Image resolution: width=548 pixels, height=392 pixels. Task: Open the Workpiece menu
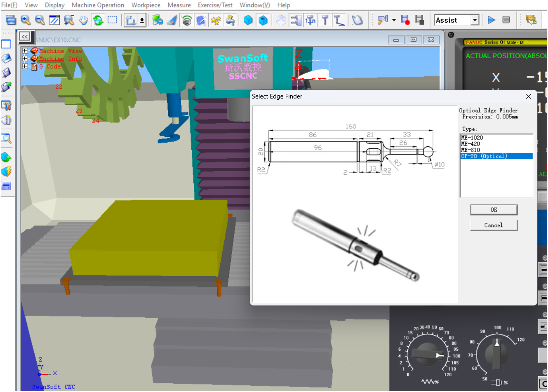[146, 5]
